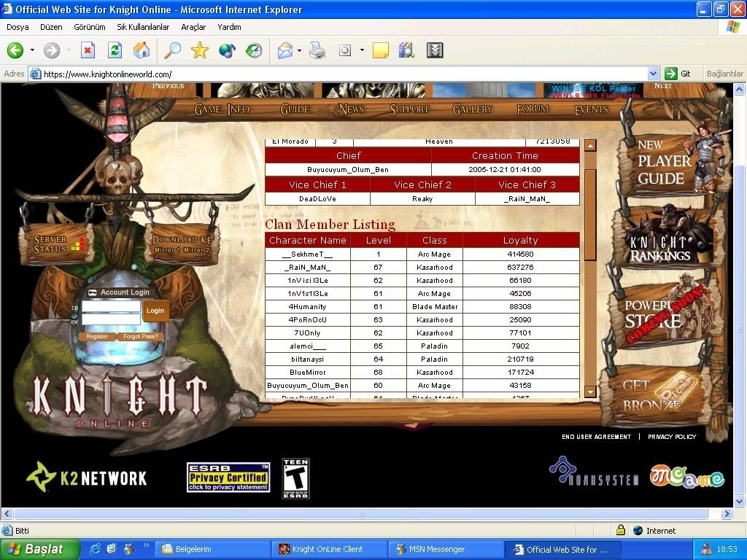Go to Home page house icon
The height and width of the screenshot is (560, 747).
coord(142,50)
